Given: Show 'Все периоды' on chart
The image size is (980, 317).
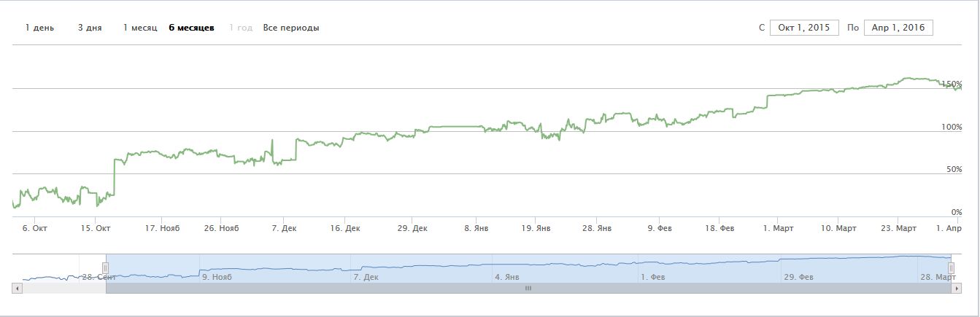Looking at the screenshot, I should [291, 28].
